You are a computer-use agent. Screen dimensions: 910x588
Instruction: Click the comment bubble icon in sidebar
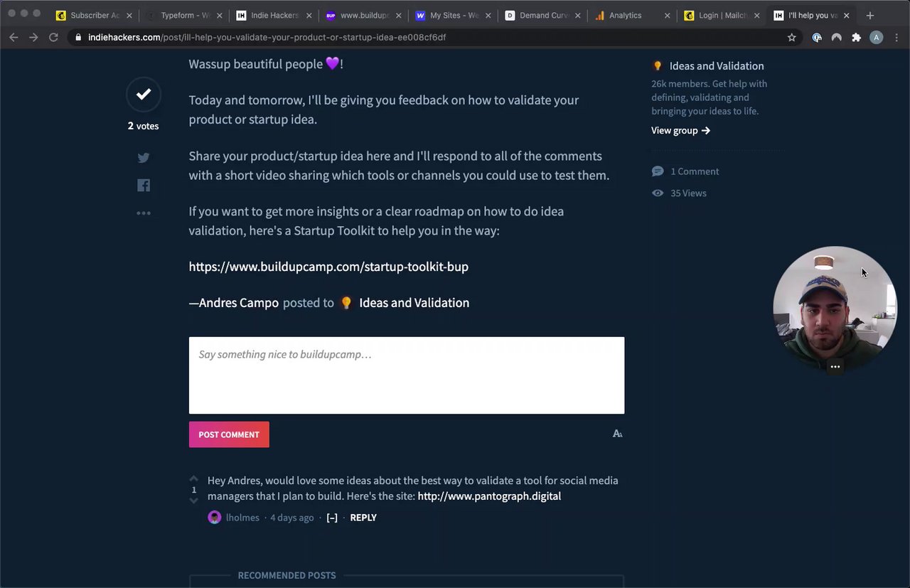pos(658,171)
